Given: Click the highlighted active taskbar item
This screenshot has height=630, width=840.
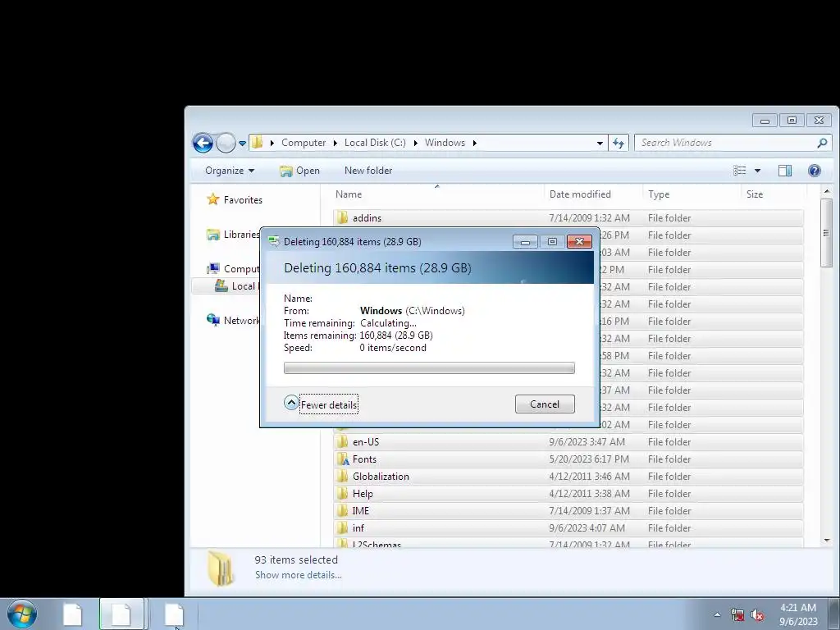Looking at the screenshot, I should [x=121, y=614].
